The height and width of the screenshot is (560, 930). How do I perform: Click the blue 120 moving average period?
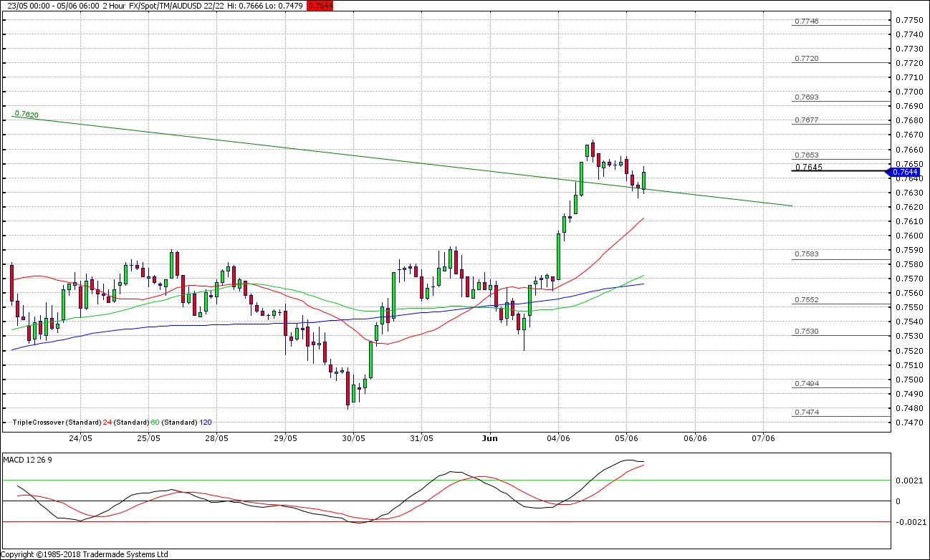(206, 423)
